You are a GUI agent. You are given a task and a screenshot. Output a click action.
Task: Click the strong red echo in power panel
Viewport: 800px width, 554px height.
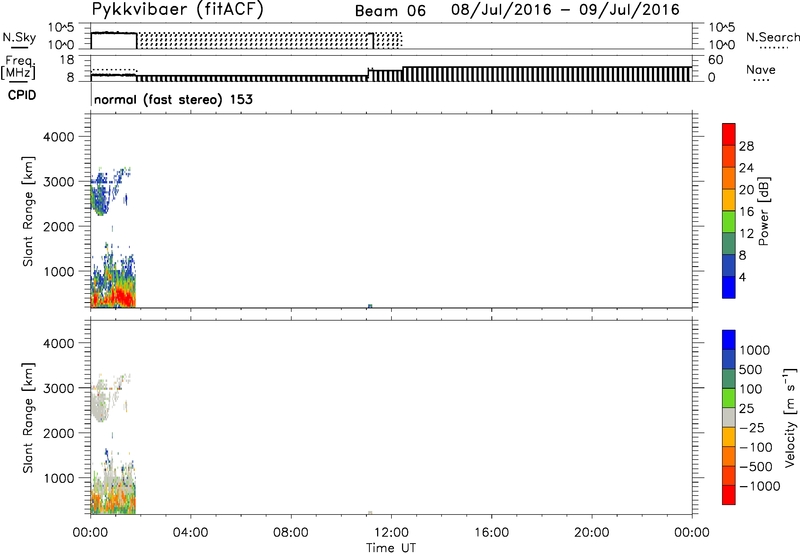point(120,298)
